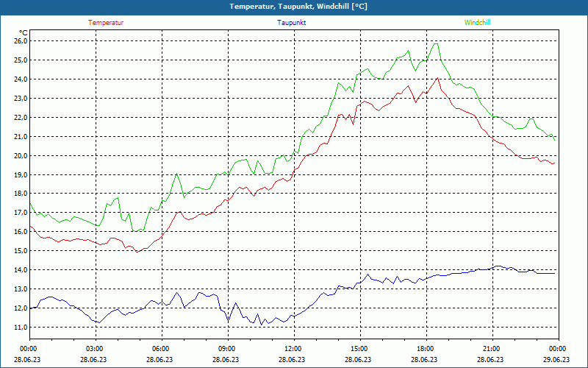Select the green 'Windchill' legend label
The image size is (588, 368).
click(x=477, y=23)
